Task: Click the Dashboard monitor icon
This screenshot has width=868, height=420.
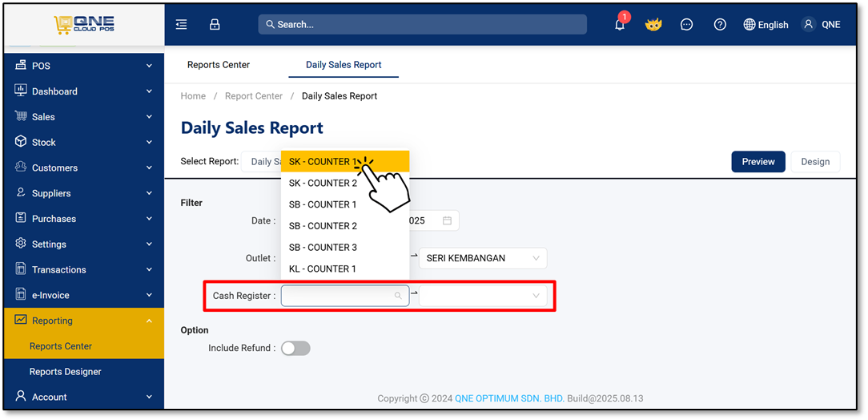Action: tap(21, 91)
